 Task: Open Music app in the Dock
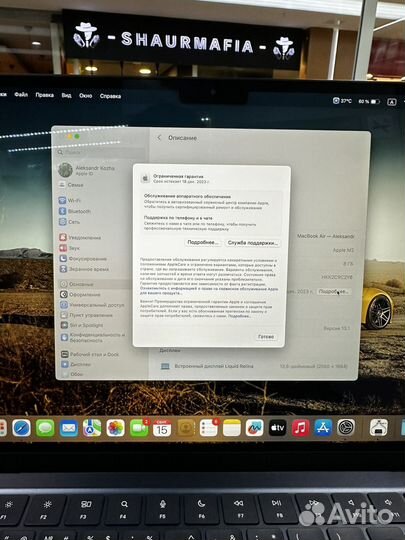(x=301, y=428)
